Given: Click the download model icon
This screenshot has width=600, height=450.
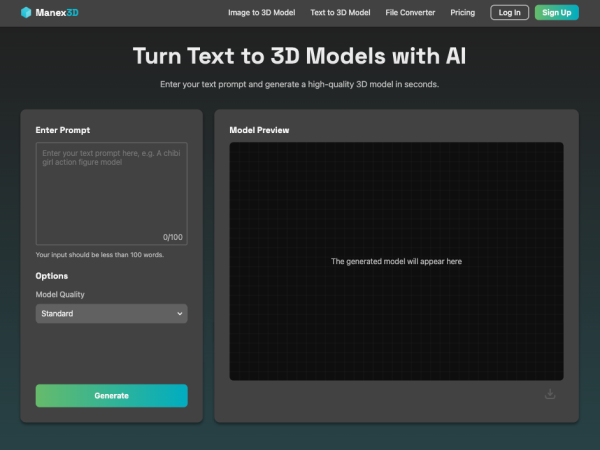Looking at the screenshot, I should (549, 394).
